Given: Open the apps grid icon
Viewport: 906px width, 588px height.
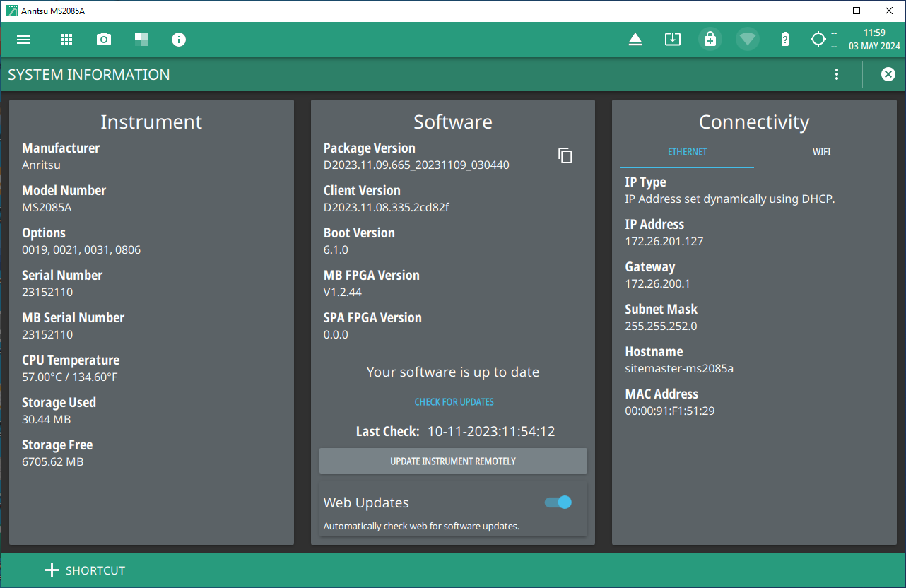Looking at the screenshot, I should coord(66,40).
